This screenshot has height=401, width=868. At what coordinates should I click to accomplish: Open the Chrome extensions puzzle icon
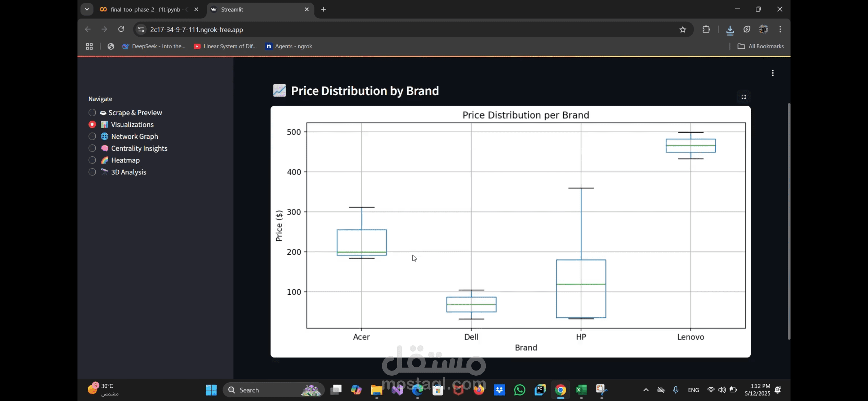click(x=706, y=29)
